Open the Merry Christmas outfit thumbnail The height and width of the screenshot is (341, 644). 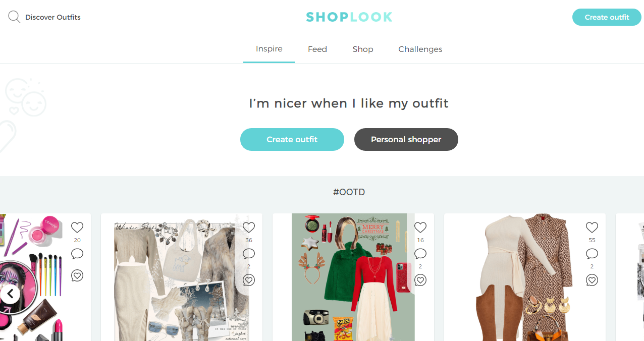[353, 277]
